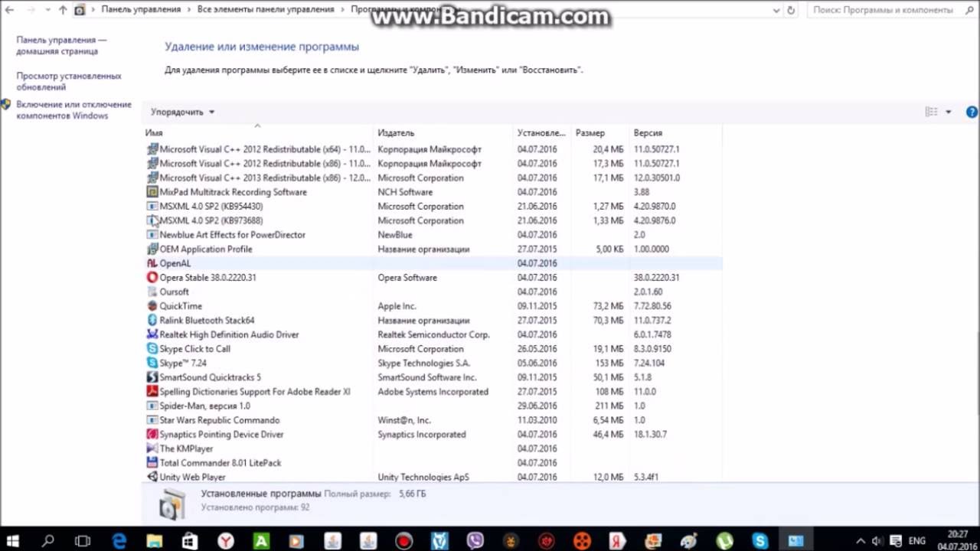Screen dimensions: 980x551
Task: Open Включение или отключение компонентов Windows
Action: point(73,110)
